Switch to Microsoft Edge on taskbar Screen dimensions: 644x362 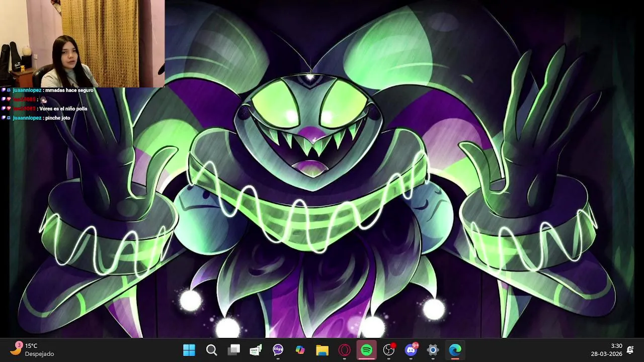click(455, 350)
